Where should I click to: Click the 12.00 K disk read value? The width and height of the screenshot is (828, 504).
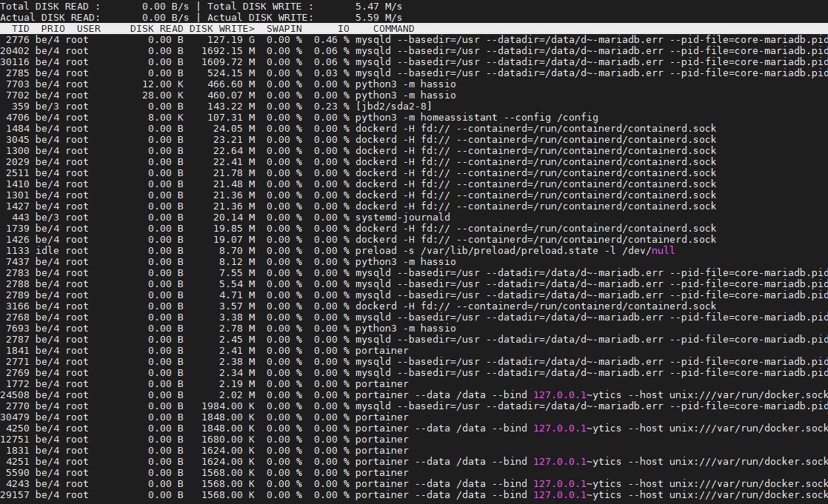point(163,84)
